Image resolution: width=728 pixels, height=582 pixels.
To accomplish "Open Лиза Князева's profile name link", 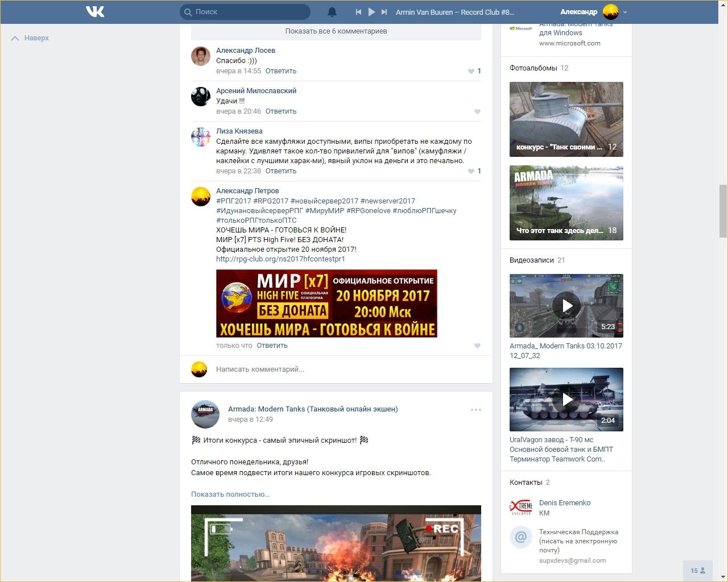I will click(239, 131).
